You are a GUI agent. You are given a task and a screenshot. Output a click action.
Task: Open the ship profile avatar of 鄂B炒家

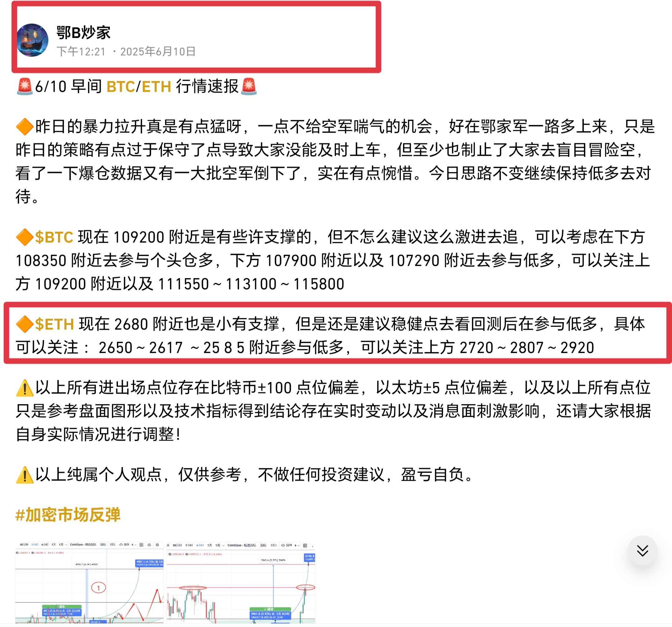pos(32,40)
